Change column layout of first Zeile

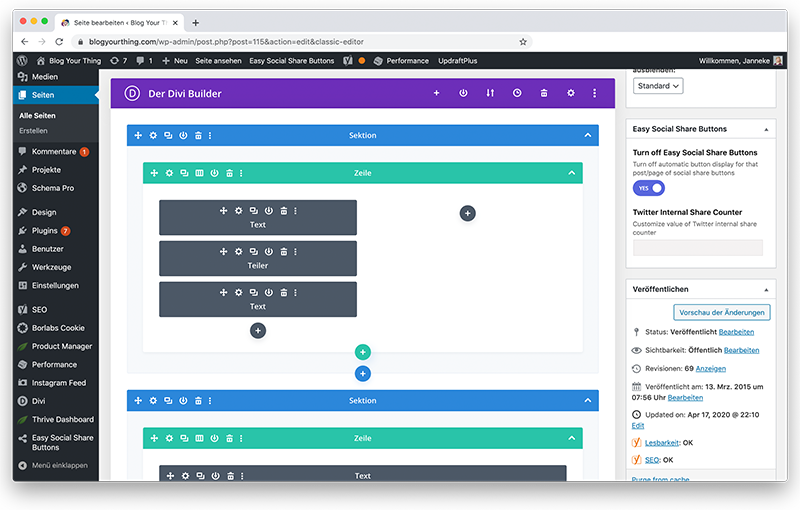coord(199,173)
